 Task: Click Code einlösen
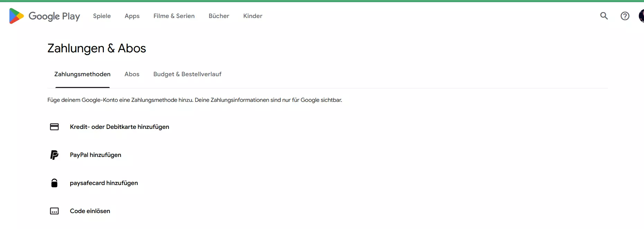90,211
